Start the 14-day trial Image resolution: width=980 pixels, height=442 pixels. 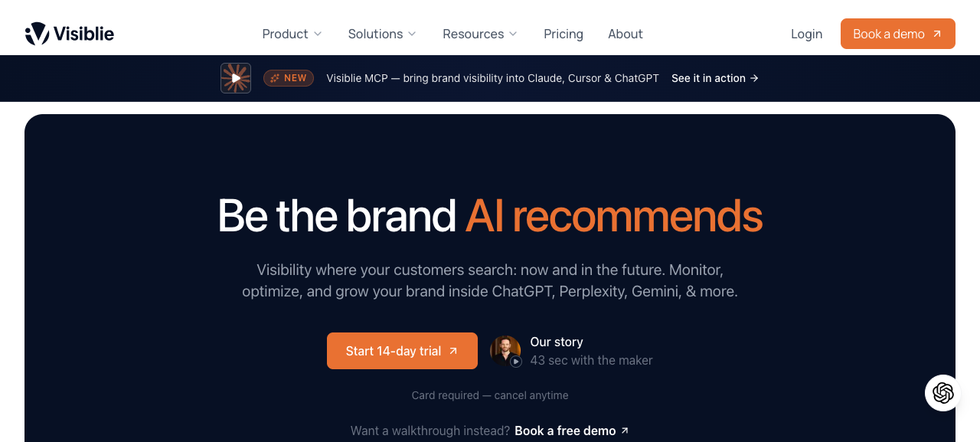402,351
